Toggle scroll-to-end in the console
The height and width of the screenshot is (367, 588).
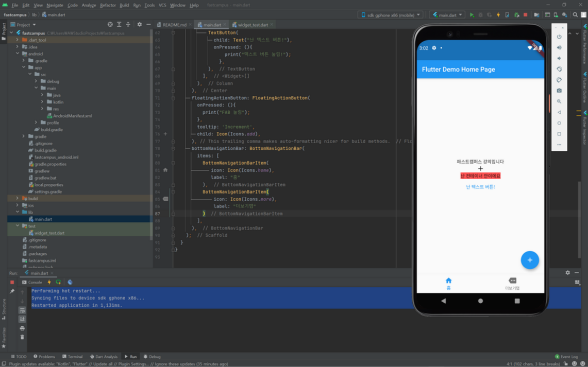(x=22, y=319)
